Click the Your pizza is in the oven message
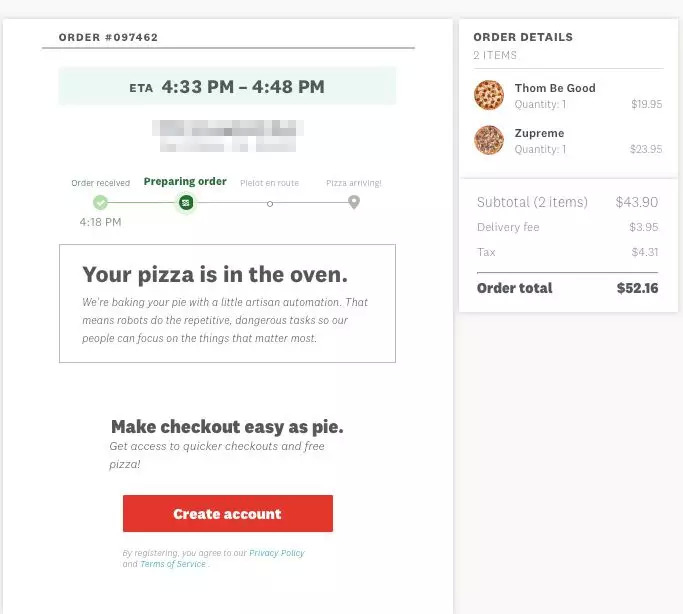This screenshot has height=614, width=683. [215, 275]
